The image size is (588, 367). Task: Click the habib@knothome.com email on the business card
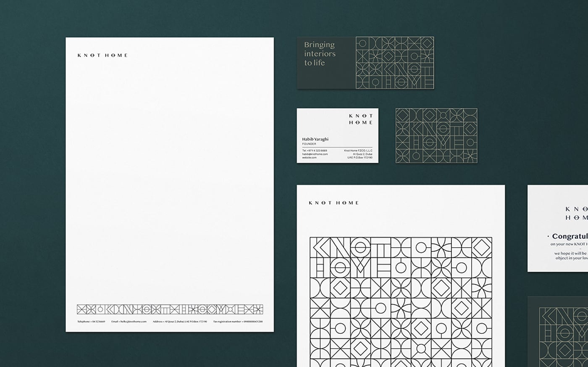[x=315, y=154]
